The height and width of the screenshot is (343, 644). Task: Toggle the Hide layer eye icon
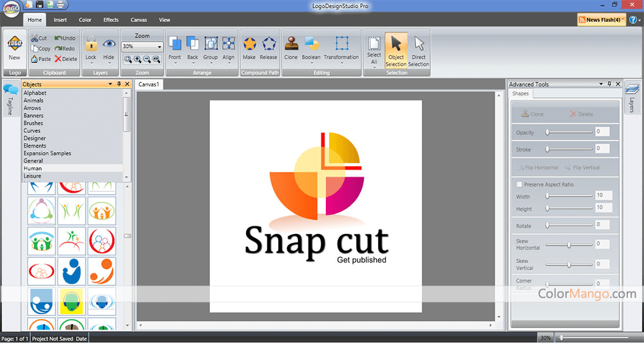tap(109, 47)
